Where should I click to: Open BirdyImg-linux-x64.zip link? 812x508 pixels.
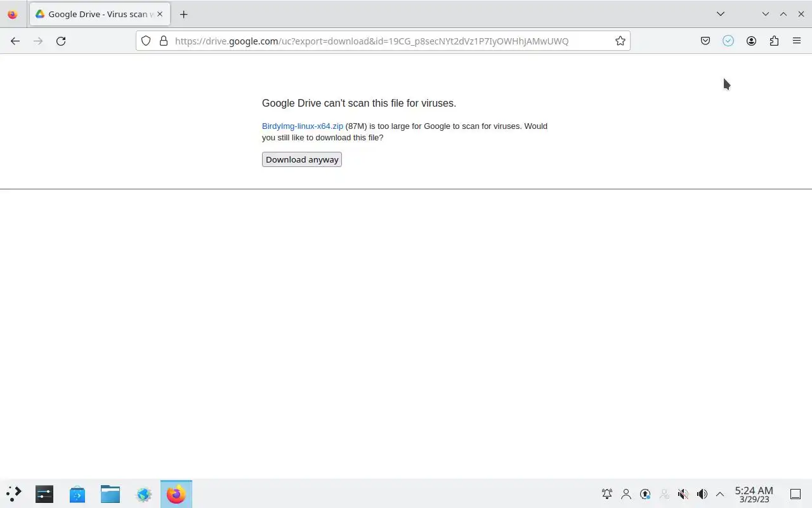tap(303, 126)
